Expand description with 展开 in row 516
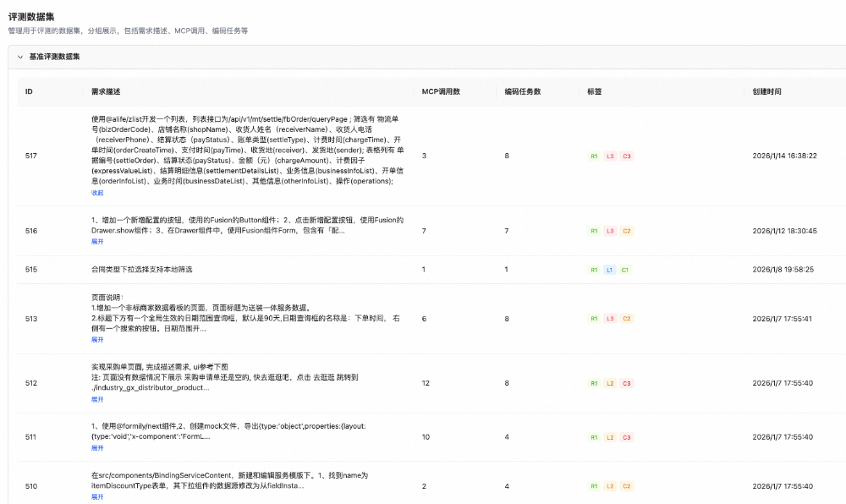Screen dimensions: 846x504 [x=97, y=242]
